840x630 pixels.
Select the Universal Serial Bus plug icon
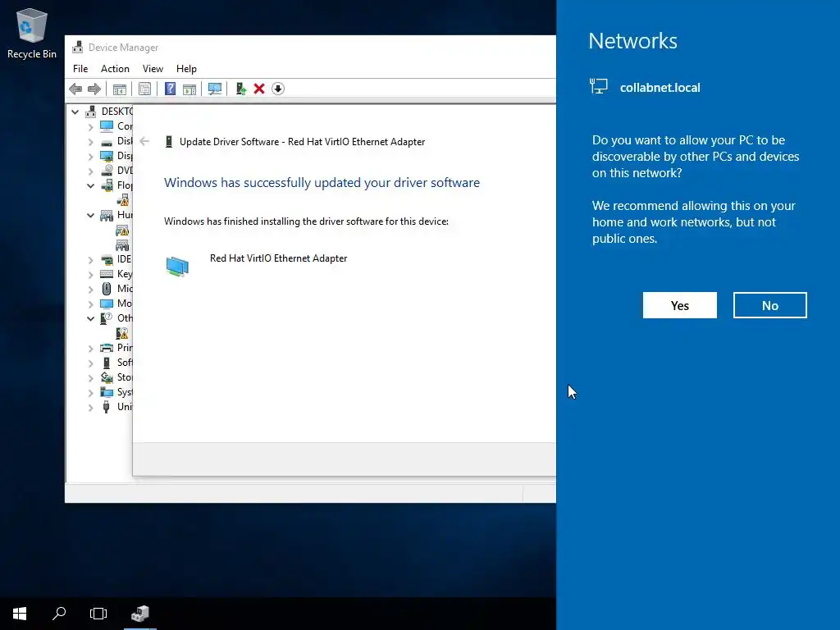click(x=106, y=407)
